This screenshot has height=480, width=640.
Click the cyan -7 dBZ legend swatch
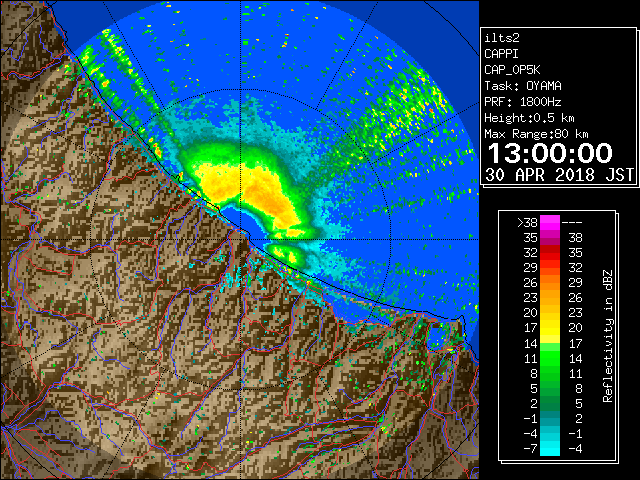pos(550,448)
